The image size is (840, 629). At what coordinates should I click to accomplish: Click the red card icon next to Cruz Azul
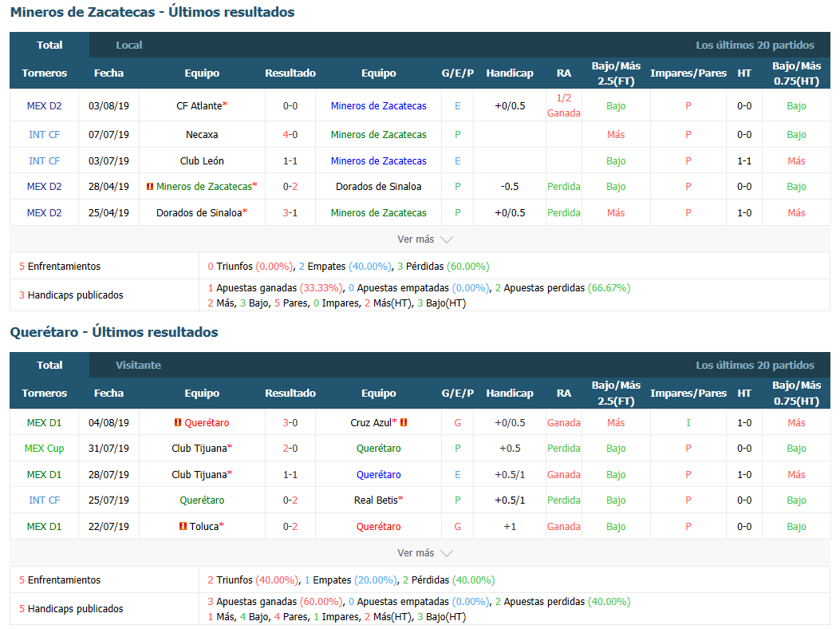[404, 422]
